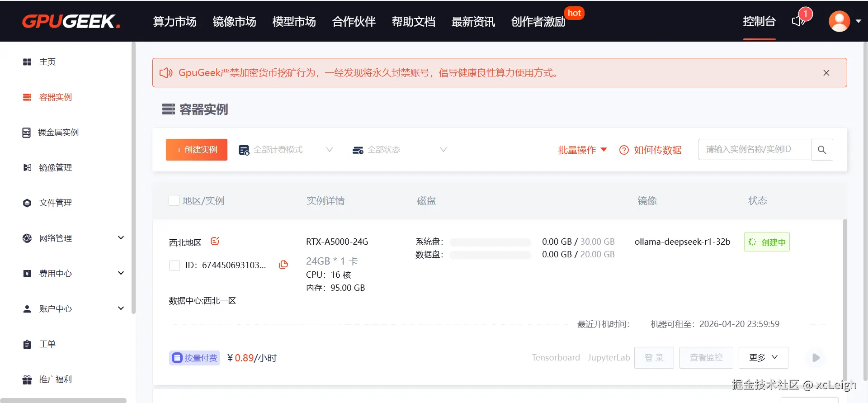The image size is (868, 403).
Task: Expand the 费用中心 sidebar submenu chevron
Action: click(x=121, y=273)
